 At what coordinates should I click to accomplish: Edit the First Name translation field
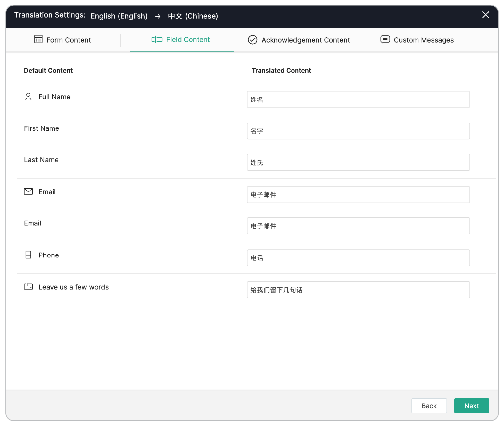pos(358,131)
